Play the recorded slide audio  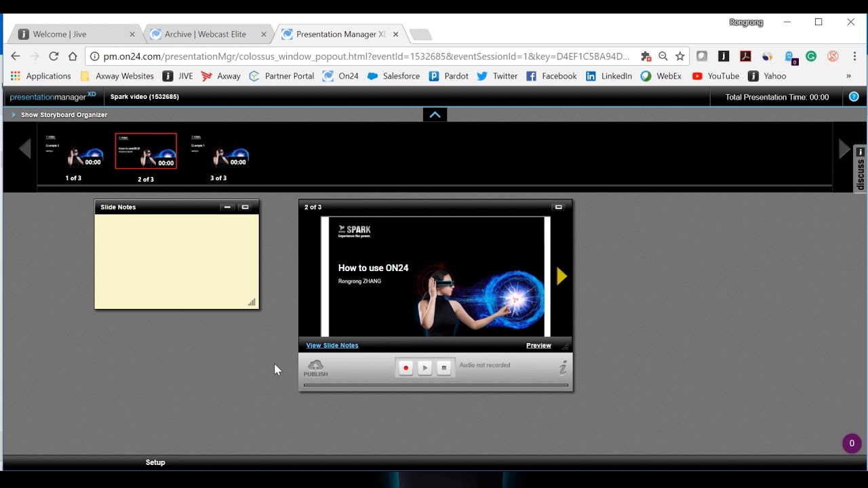[x=425, y=368]
